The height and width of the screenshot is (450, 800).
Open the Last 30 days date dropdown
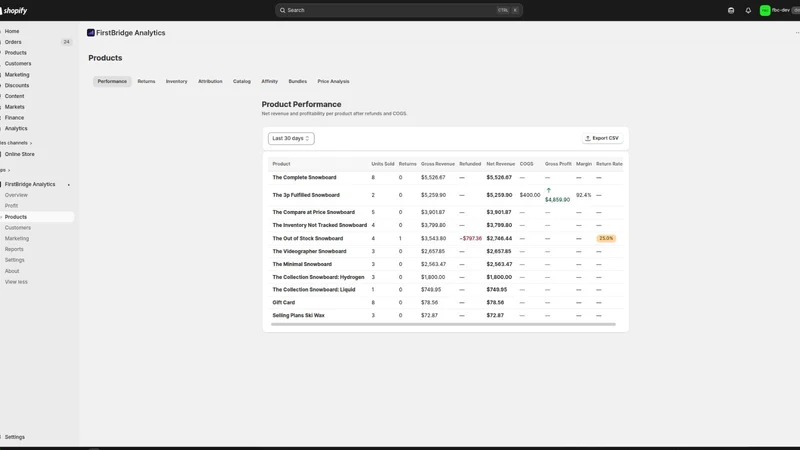pyautogui.click(x=291, y=138)
